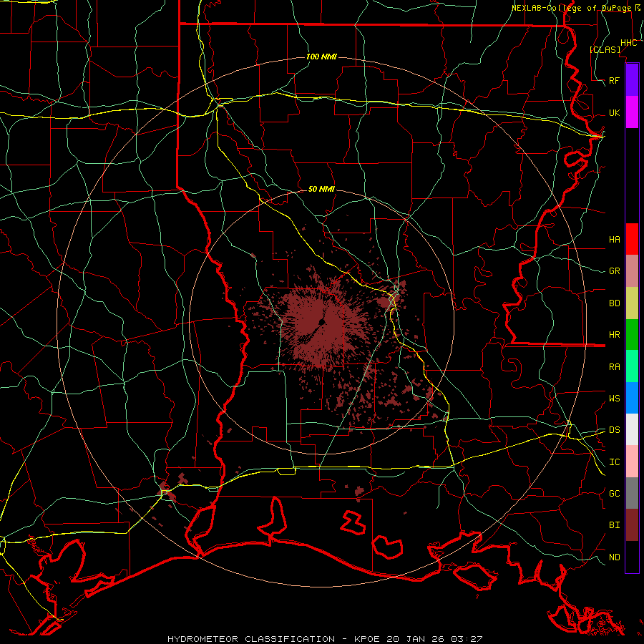Click the GC legend label
This screenshot has width=644, height=644.
pos(614,493)
